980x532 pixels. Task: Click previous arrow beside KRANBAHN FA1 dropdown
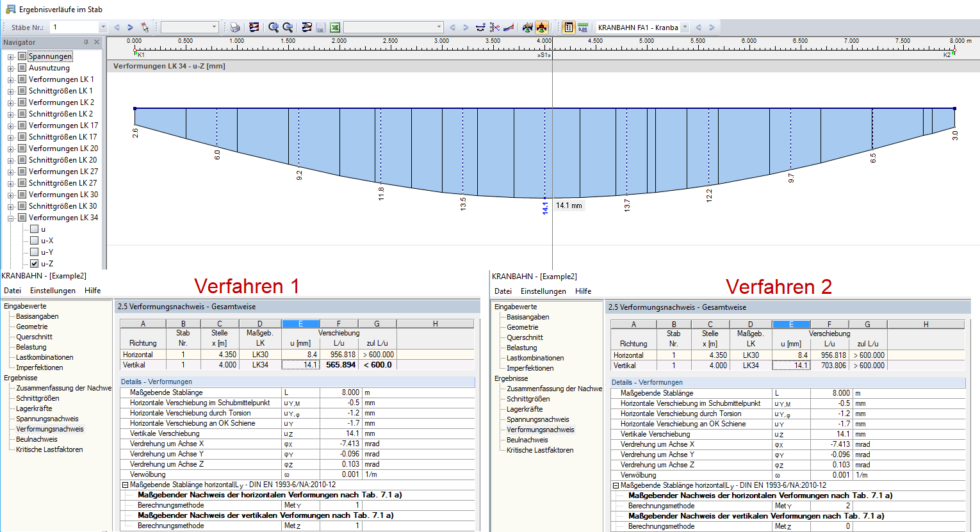698,28
